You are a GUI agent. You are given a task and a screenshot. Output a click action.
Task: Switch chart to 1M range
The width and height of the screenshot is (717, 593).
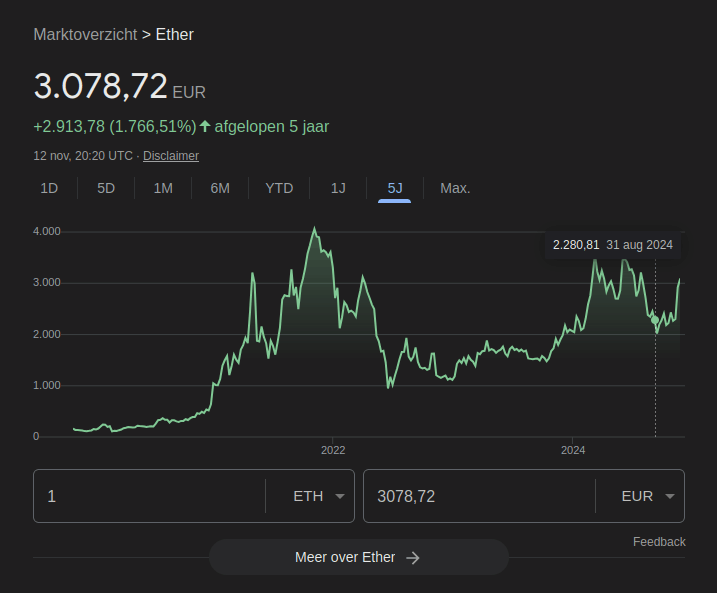click(x=163, y=188)
